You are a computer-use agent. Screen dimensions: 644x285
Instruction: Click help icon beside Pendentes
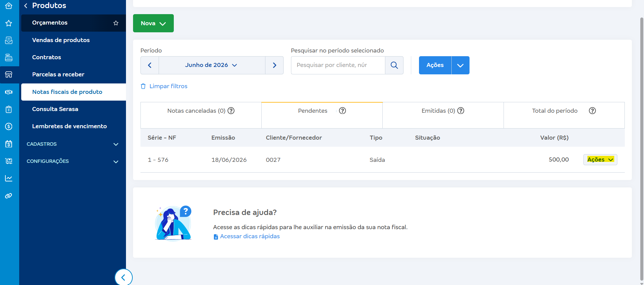(x=343, y=111)
